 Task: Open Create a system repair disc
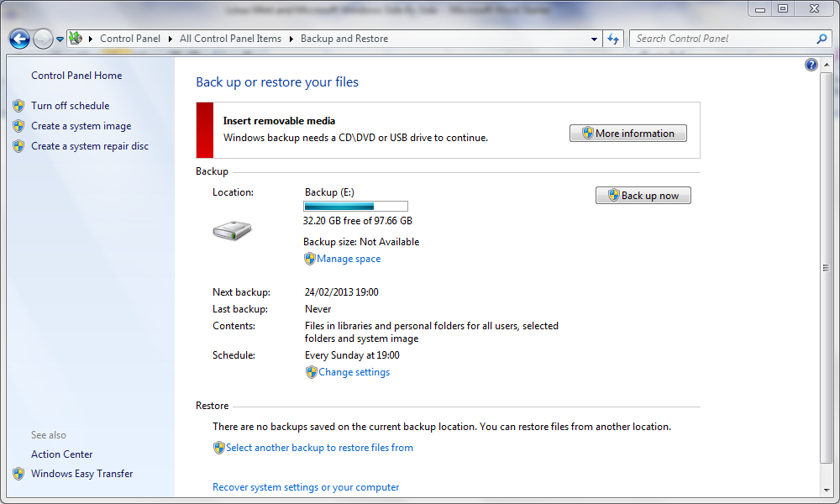coord(90,146)
